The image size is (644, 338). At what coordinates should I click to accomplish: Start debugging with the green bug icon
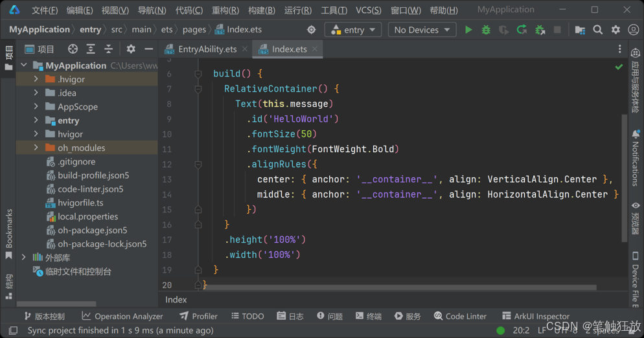point(486,30)
